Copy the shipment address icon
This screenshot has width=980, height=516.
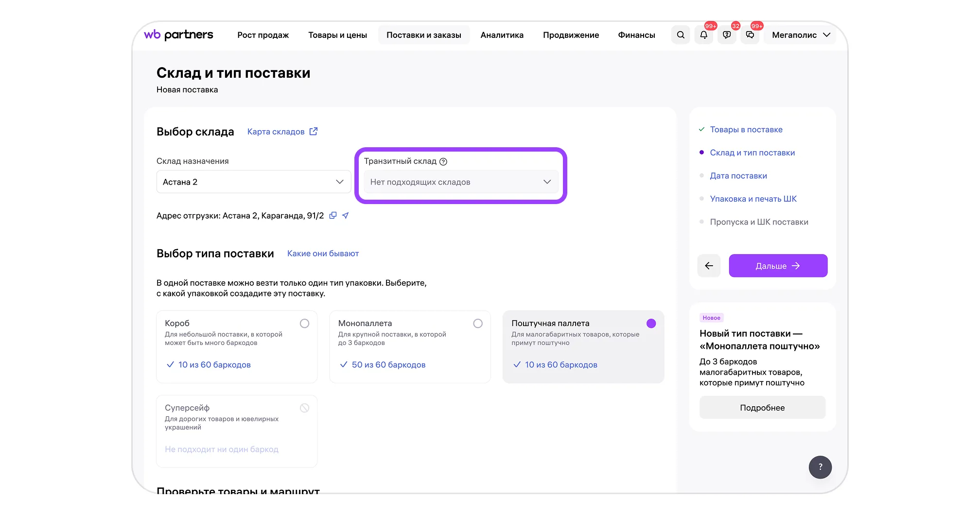point(333,215)
